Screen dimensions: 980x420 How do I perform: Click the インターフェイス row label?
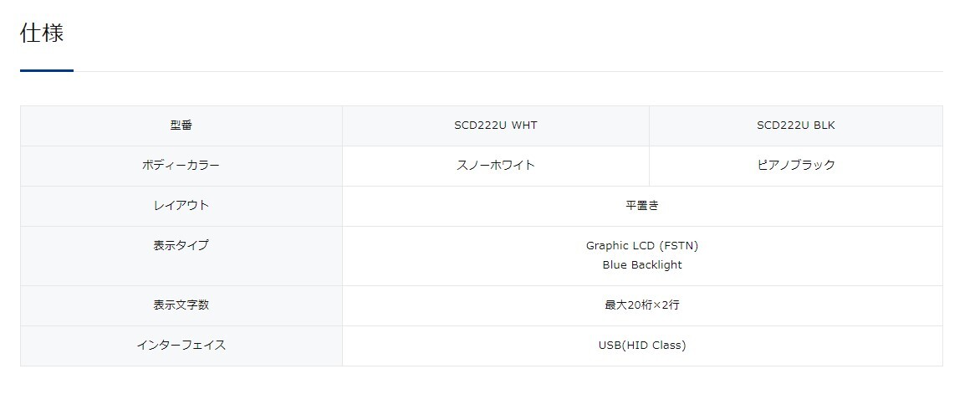pyautogui.click(x=181, y=346)
